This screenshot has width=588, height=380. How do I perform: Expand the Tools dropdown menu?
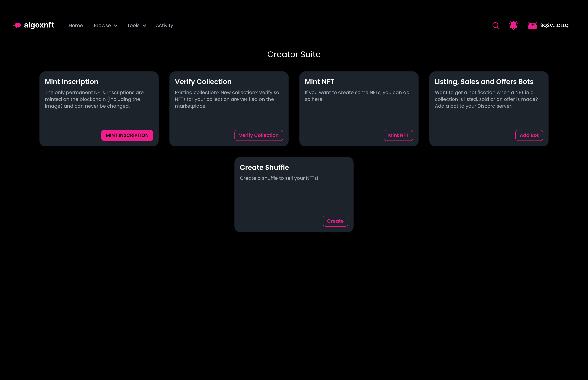pyautogui.click(x=137, y=25)
